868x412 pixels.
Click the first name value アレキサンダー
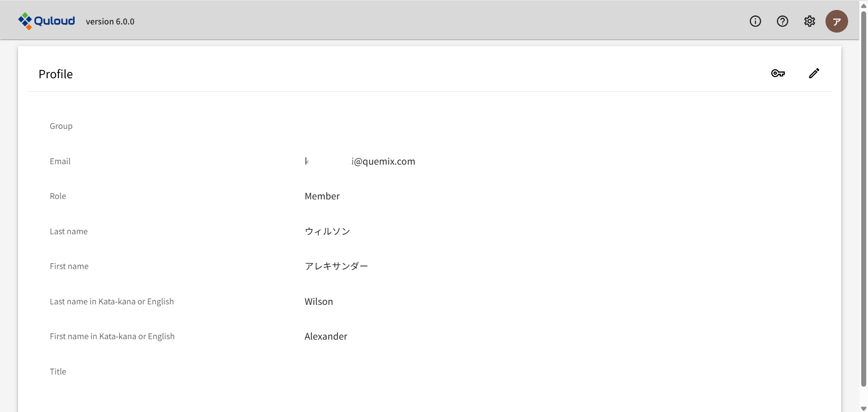click(x=336, y=266)
